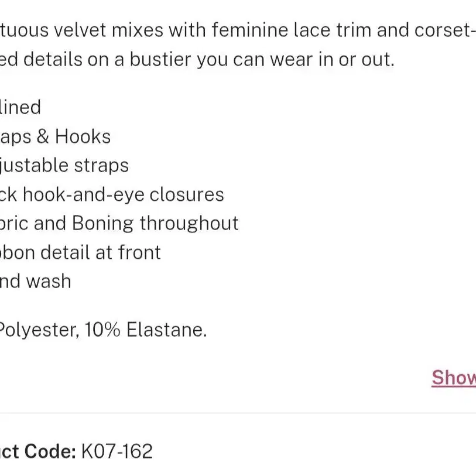Click the K07-162 product code value
Screen dimensions: 476x476
click(x=117, y=451)
